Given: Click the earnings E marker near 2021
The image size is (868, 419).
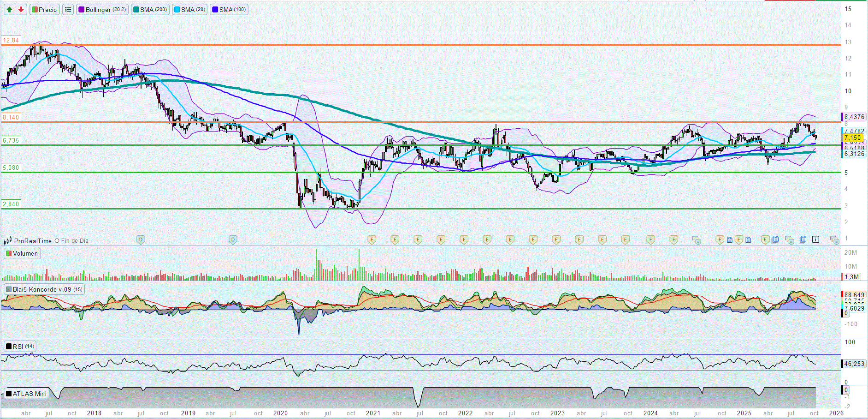Looking at the screenshot, I should 372,239.
